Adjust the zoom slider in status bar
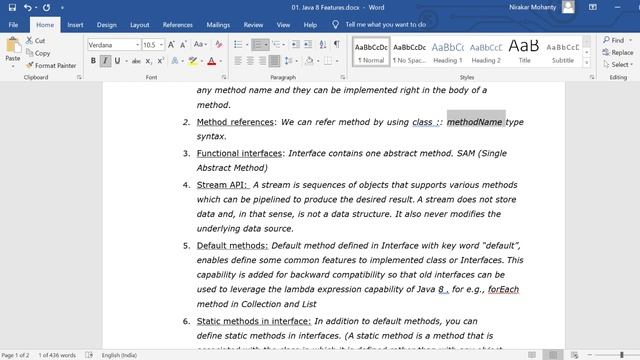The image size is (640, 360). pyautogui.click(x=621, y=355)
